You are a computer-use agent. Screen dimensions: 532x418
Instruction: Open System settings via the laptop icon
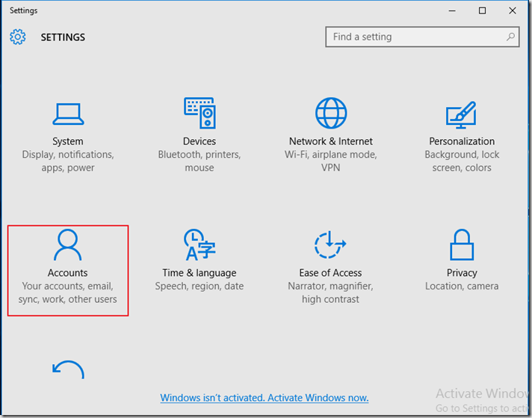[68, 114]
